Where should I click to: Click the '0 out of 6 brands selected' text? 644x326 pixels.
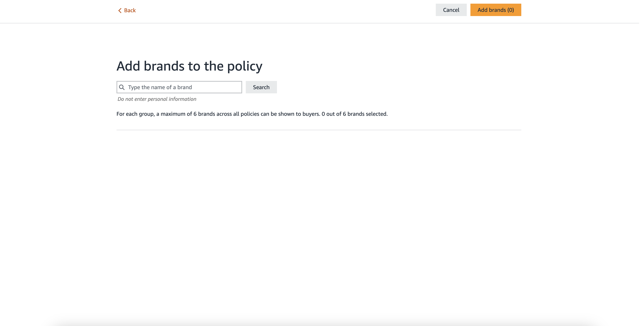tap(354, 114)
